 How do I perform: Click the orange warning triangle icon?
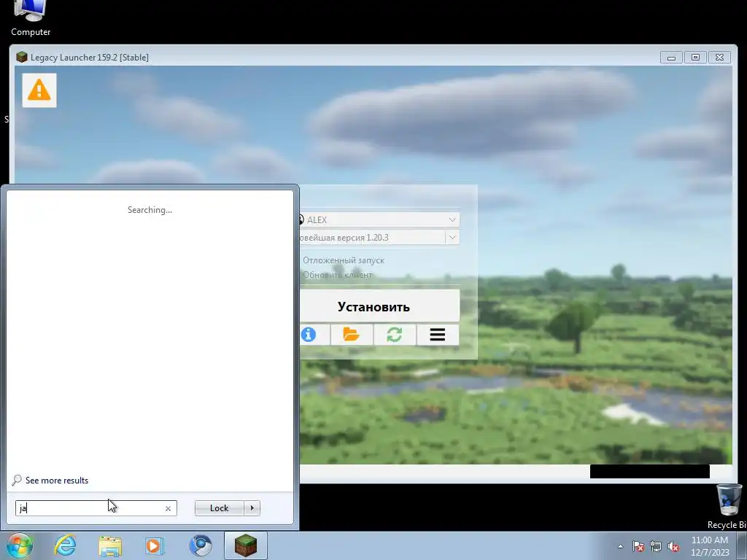point(39,90)
